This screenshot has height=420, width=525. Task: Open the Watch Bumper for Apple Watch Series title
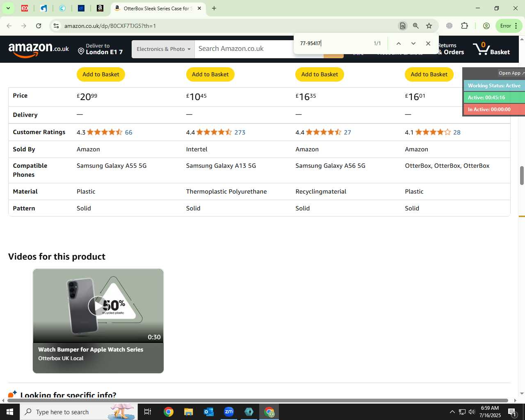[91, 349]
